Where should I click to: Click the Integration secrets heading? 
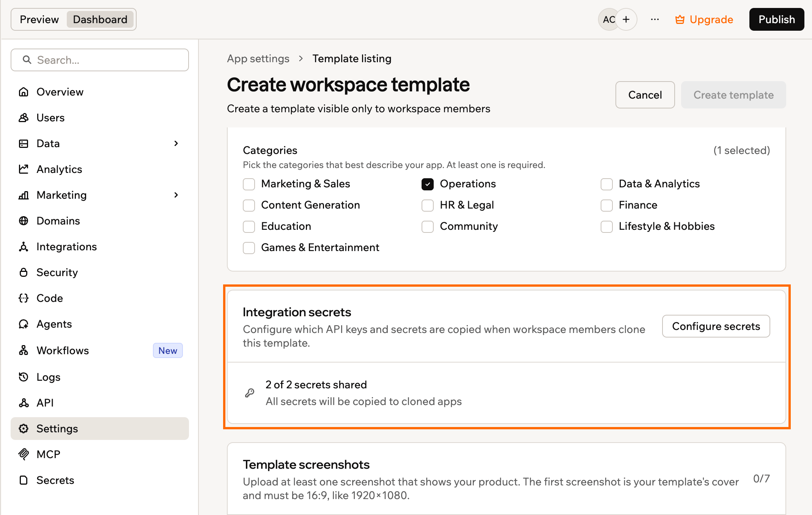[x=297, y=312]
